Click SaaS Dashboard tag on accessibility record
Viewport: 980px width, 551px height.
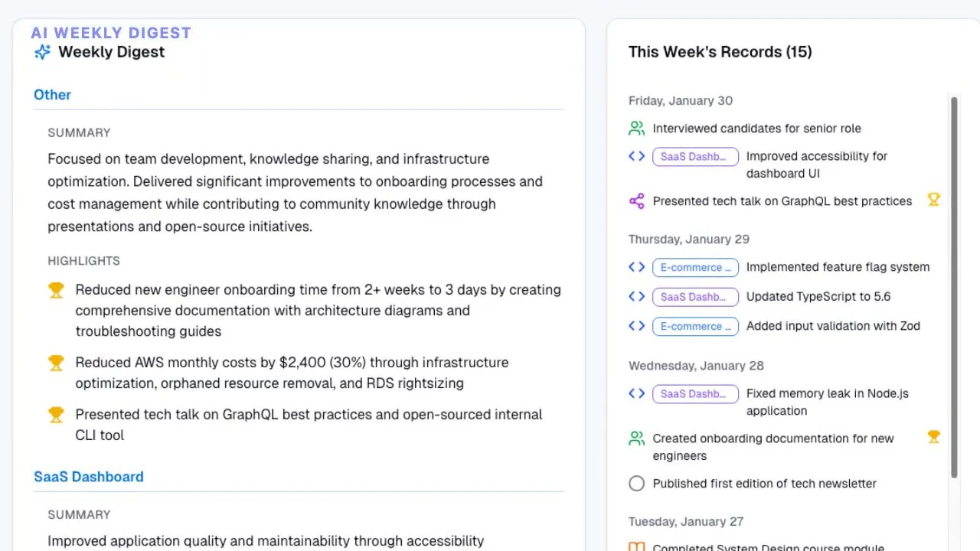pyautogui.click(x=695, y=157)
